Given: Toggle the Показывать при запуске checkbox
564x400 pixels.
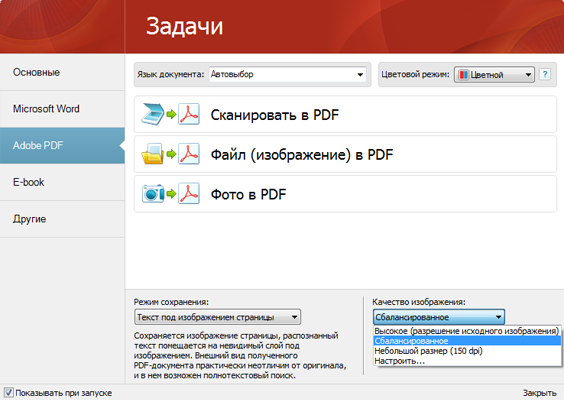Looking at the screenshot, I should [x=9, y=392].
